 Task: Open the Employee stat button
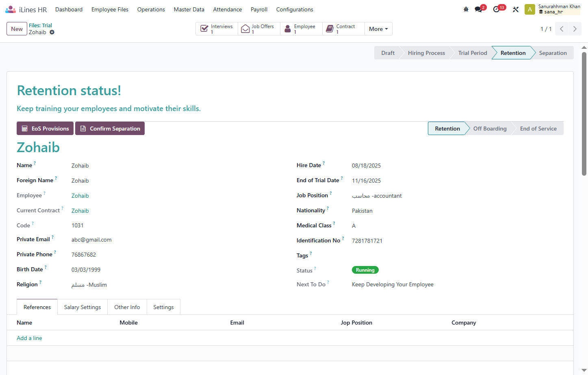301,29
